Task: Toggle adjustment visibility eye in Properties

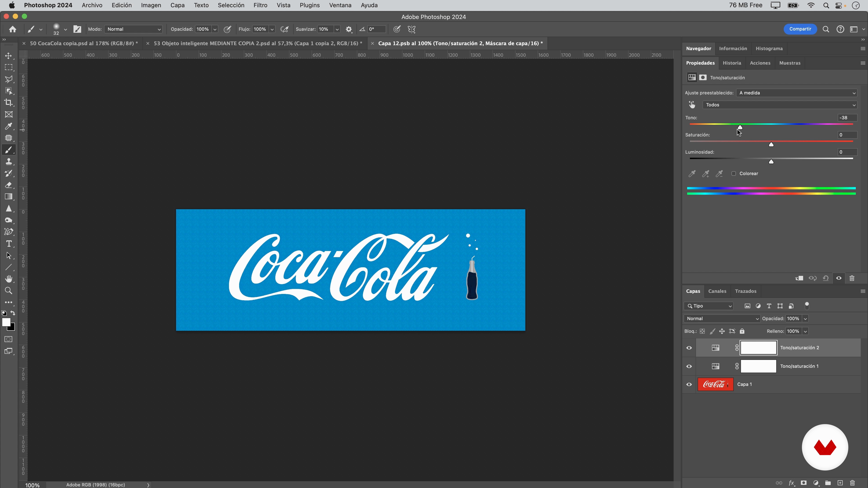Action: click(839, 278)
